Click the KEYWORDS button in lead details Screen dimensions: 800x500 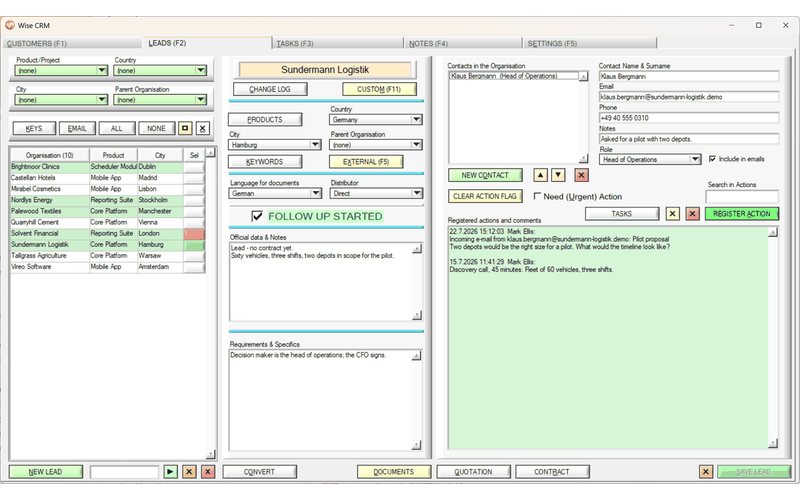pyautogui.click(x=265, y=162)
